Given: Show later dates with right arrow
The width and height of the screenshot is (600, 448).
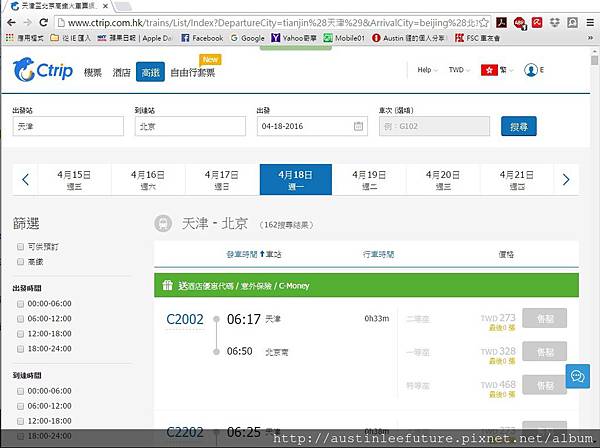Looking at the screenshot, I should click(566, 179).
